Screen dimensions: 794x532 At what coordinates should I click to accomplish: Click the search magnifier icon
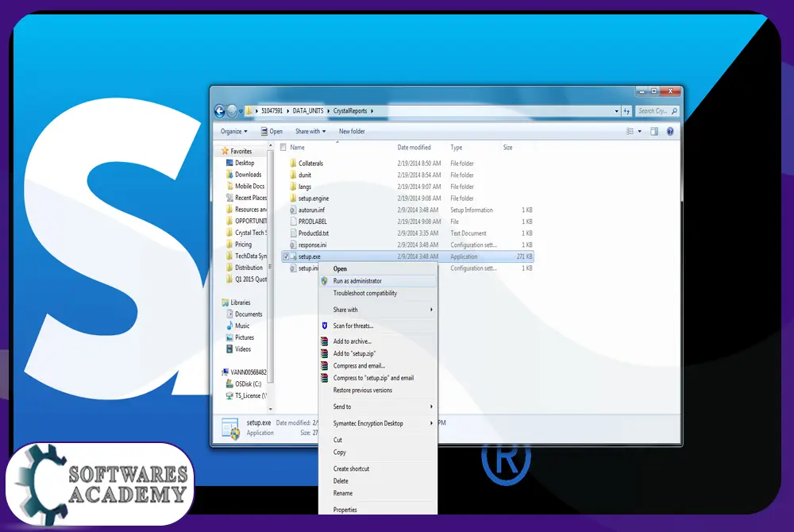click(674, 111)
